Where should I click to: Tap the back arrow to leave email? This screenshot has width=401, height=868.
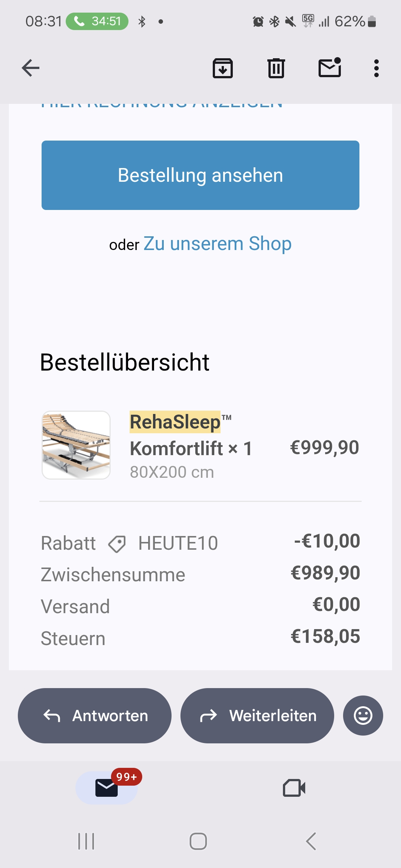coord(30,68)
